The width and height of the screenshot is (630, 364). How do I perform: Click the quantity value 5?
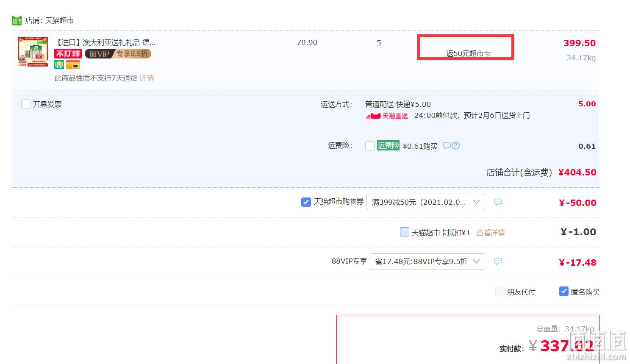click(x=379, y=43)
